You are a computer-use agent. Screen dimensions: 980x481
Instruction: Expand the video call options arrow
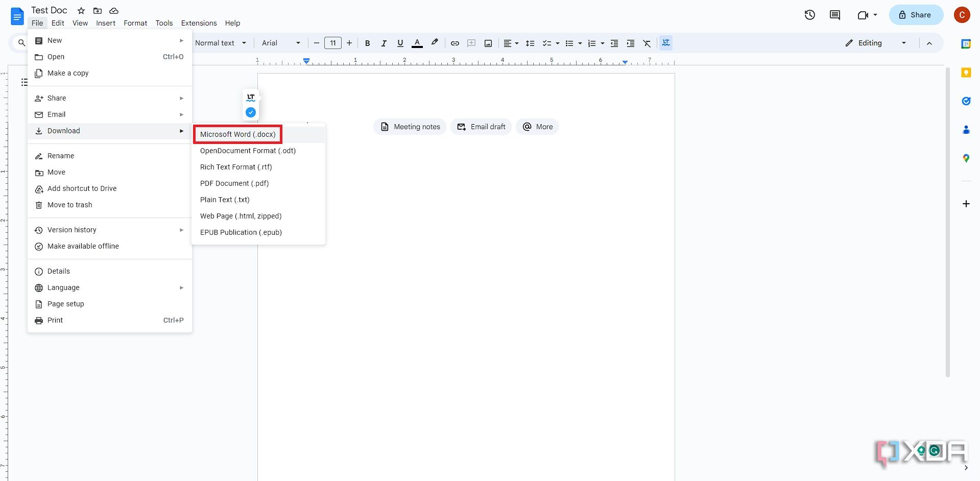(875, 15)
